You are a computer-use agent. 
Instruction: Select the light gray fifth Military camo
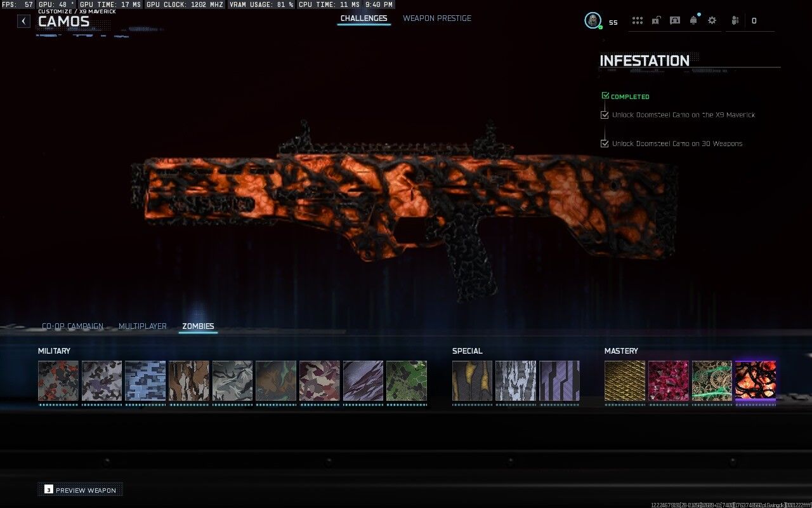point(232,381)
